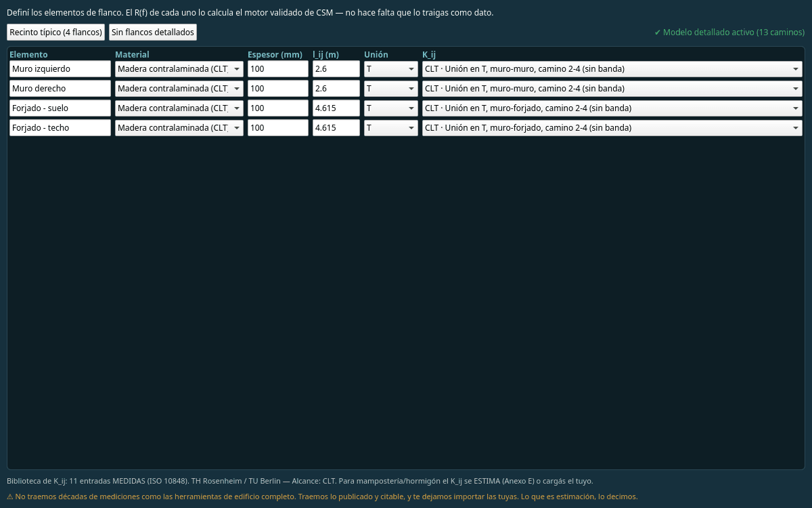This screenshot has width=812, height=508.
Task: Click the 'Unión' column header
Action: pyautogui.click(x=376, y=54)
